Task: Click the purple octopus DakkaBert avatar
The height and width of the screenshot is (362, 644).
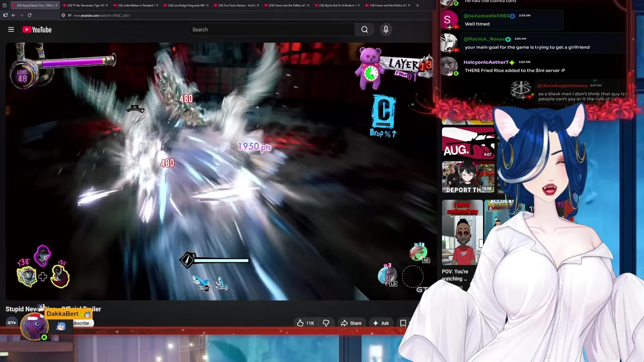Action: coord(34,326)
